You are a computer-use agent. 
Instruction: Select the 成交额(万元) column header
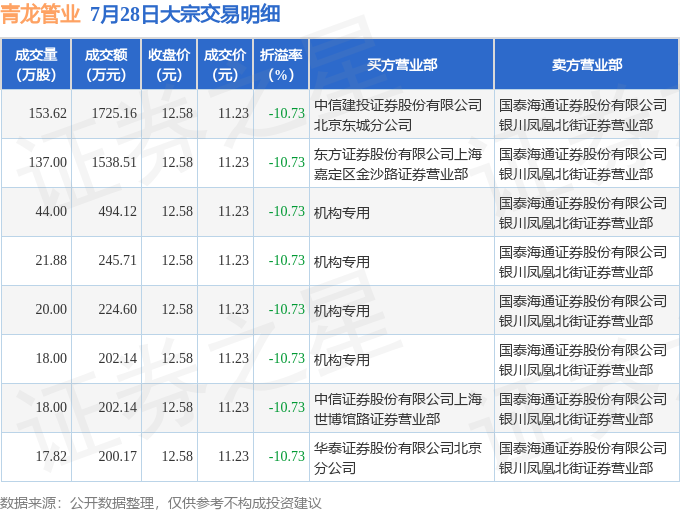pos(106,65)
